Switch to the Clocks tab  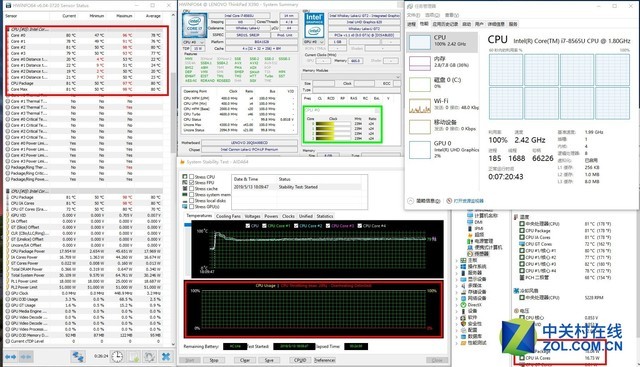(x=288, y=216)
